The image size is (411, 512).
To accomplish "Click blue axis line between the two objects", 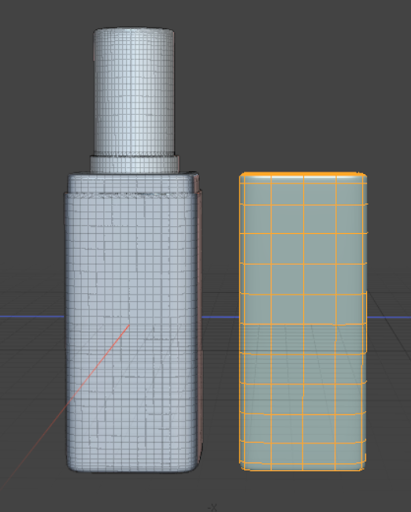I will tap(220, 317).
